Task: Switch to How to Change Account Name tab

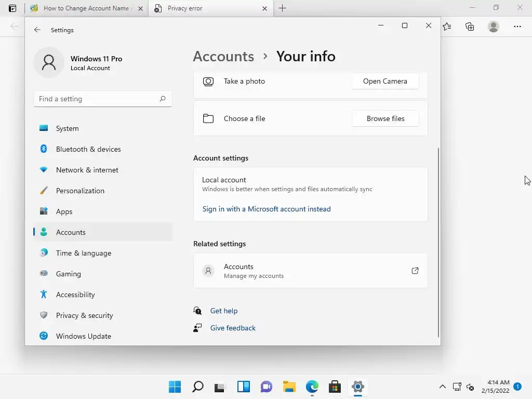Action: 87,8
